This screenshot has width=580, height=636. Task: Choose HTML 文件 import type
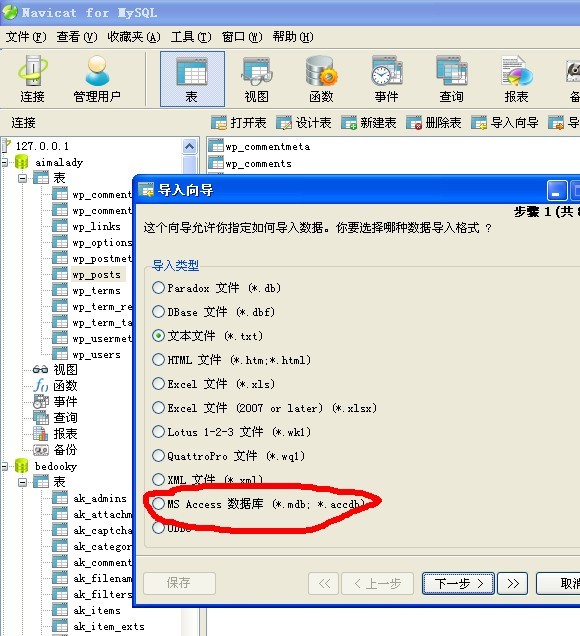click(231, 360)
